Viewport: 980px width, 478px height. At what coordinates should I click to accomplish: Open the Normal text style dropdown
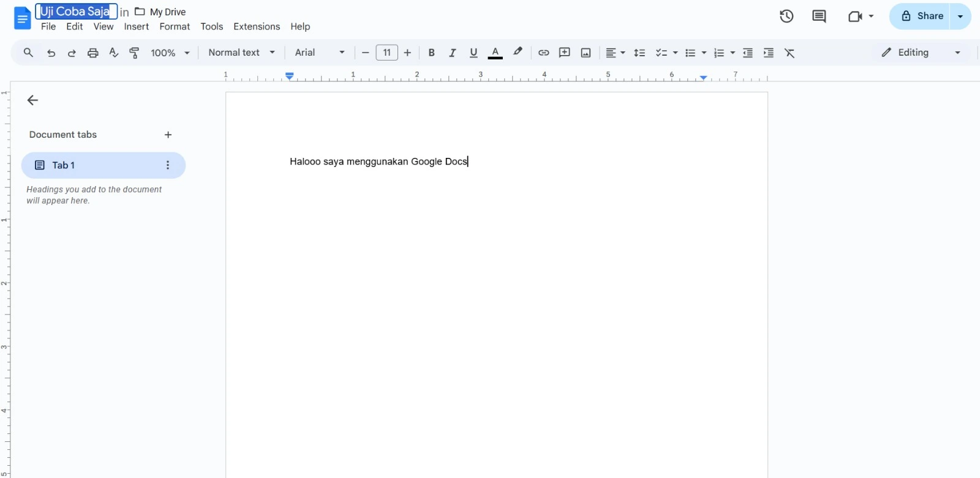[x=241, y=53]
